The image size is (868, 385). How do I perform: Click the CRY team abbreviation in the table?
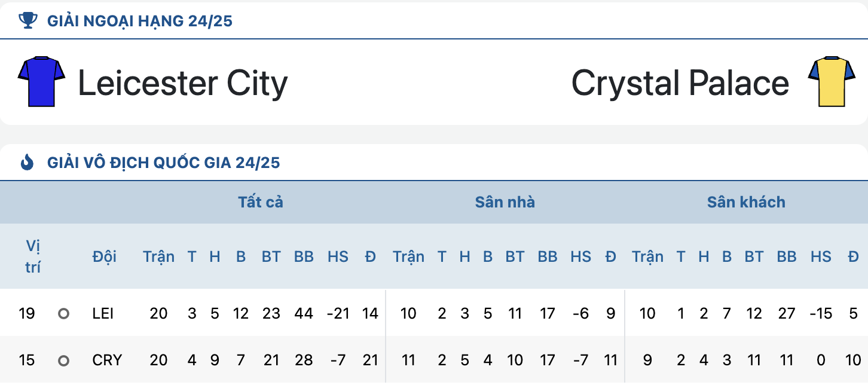click(107, 360)
